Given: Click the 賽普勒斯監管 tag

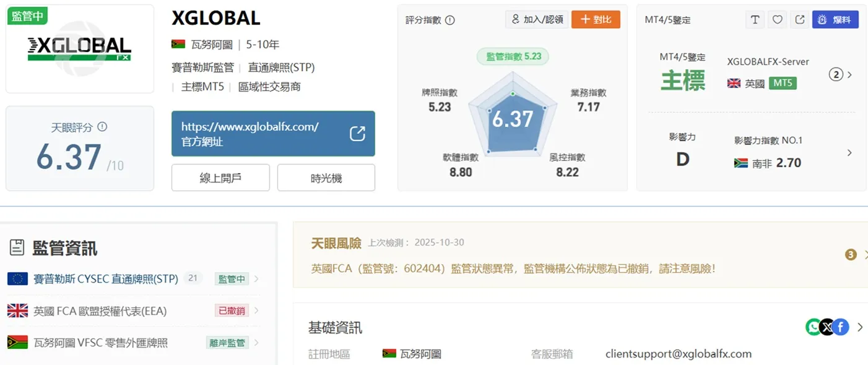Looking at the screenshot, I should tap(202, 67).
